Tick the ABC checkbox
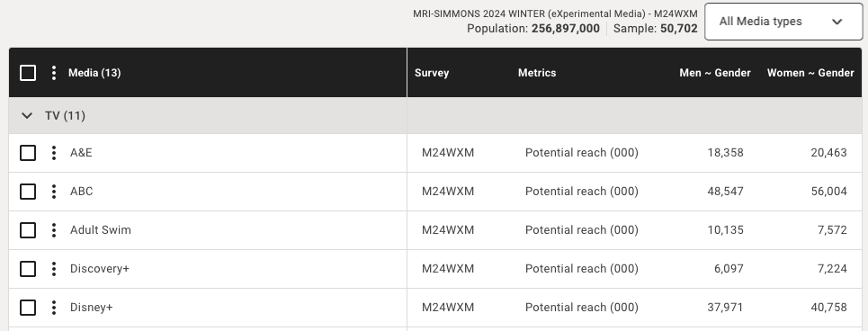The height and width of the screenshot is (331, 868). pyautogui.click(x=28, y=192)
